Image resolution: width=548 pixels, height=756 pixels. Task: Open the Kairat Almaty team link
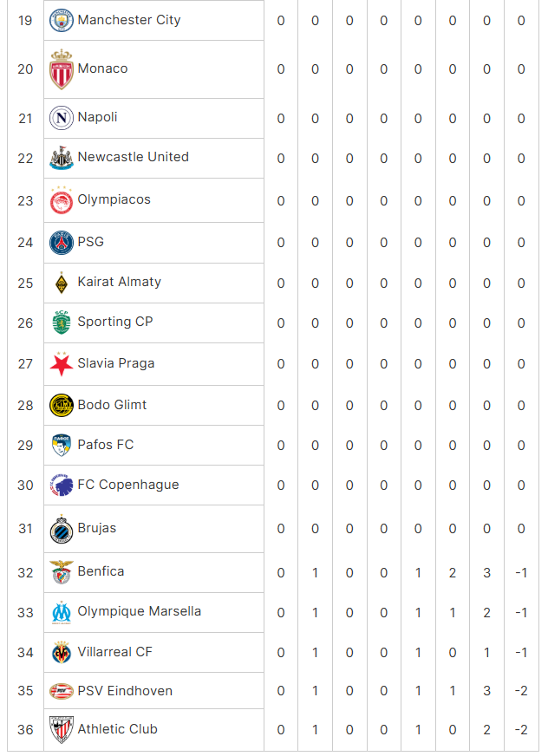pos(119,282)
